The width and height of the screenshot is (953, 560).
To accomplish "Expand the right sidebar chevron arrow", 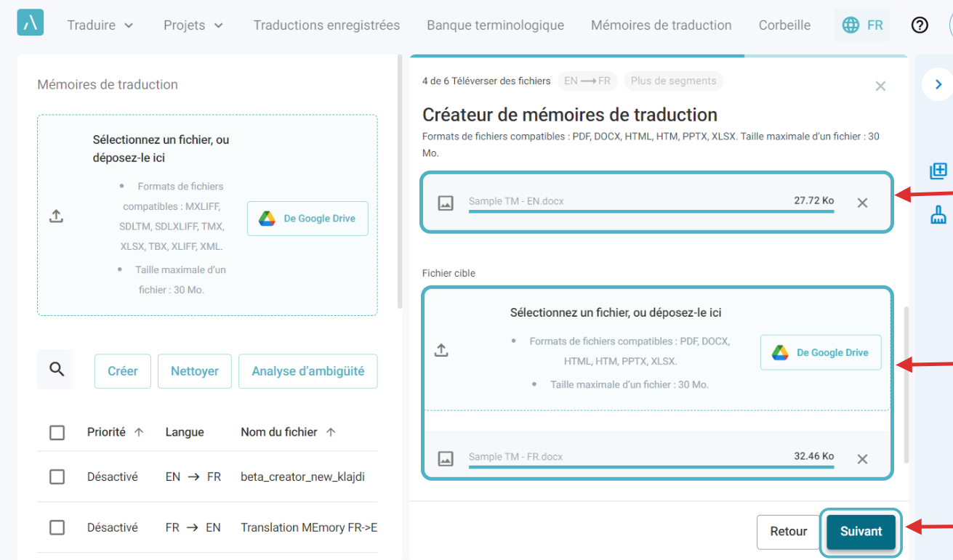I will click(938, 84).
